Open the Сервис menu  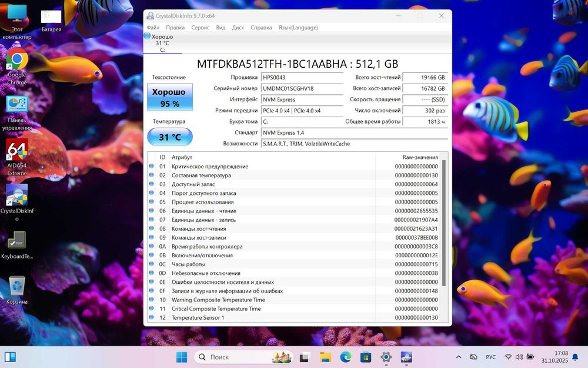pyautogui.click(x=201, y=28)
